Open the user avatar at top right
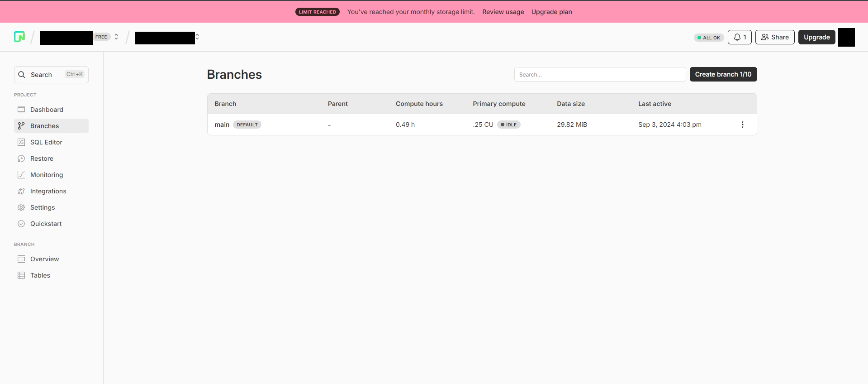Screen dimensions: 868x384 coord(846,37)
